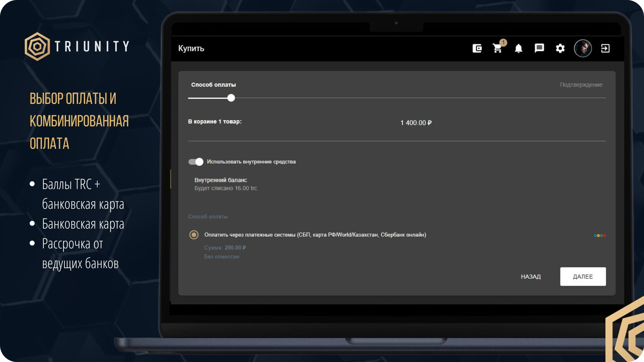Click the 'Способ оплаты' step label
This screenshot has height=362, width=644.
[213, 85]
